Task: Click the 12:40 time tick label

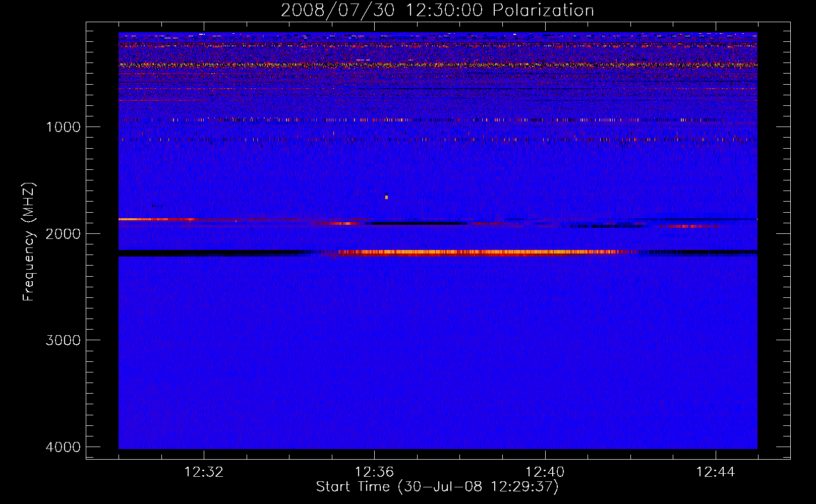Action: [545, 472]
